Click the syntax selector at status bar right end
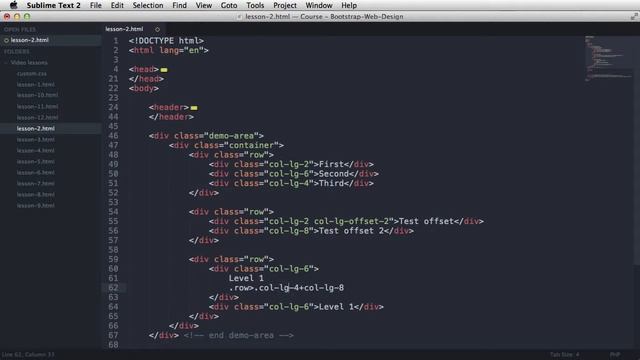The height and width of the screenshot is (360, 640). [x=615, y=354]
